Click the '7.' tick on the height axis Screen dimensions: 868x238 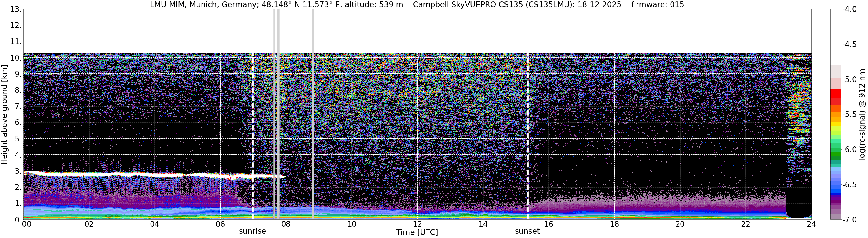[18, 107]
